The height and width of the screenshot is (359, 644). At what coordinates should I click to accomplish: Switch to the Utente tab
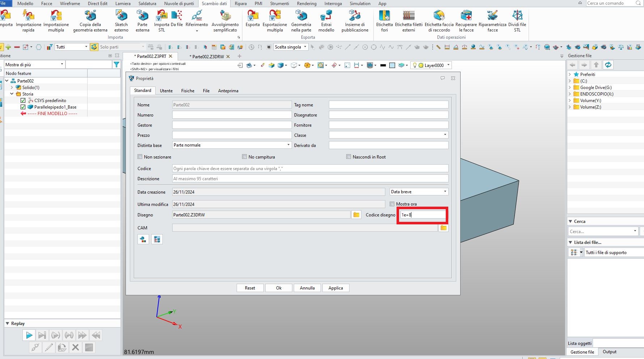[166, 91]
